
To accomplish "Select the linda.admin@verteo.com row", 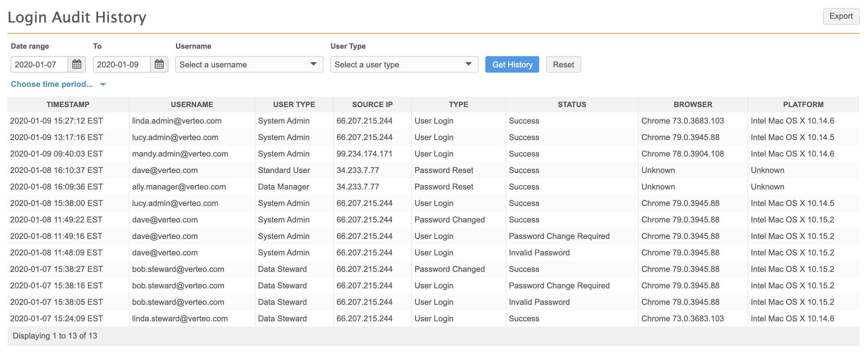I will tap(176, 121).
